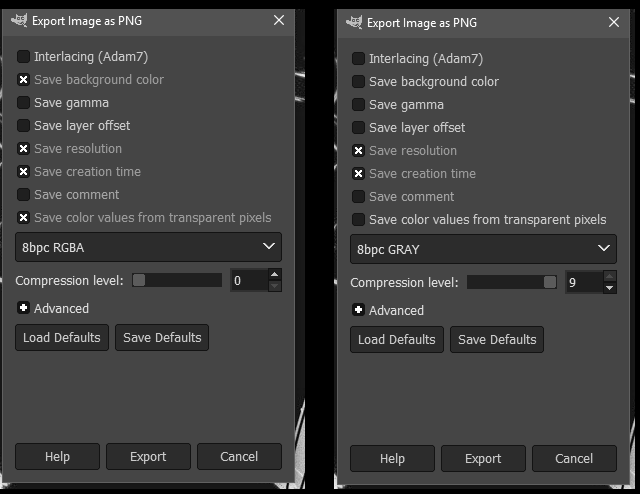Click the compression value field showing 9

pos(582,283)
